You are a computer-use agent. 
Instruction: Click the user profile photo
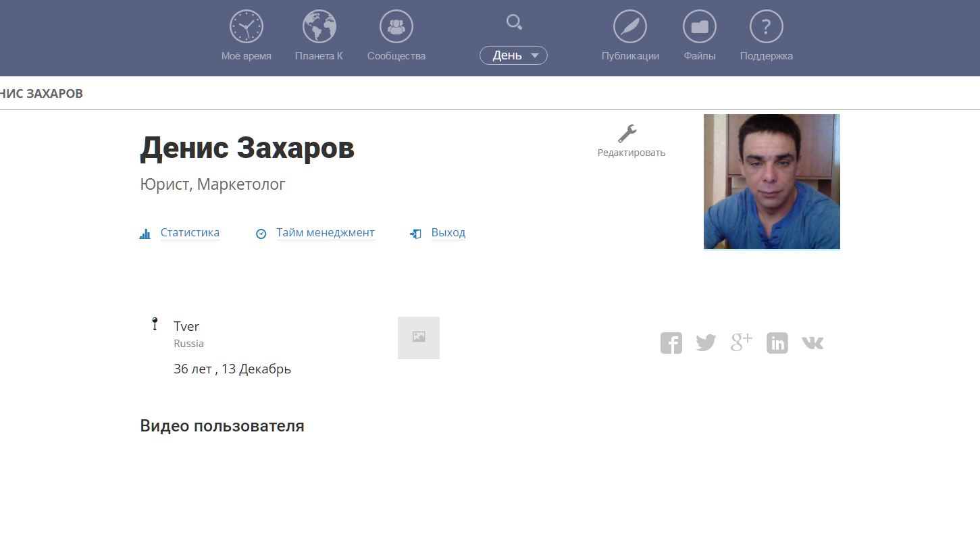click(772, 182)
